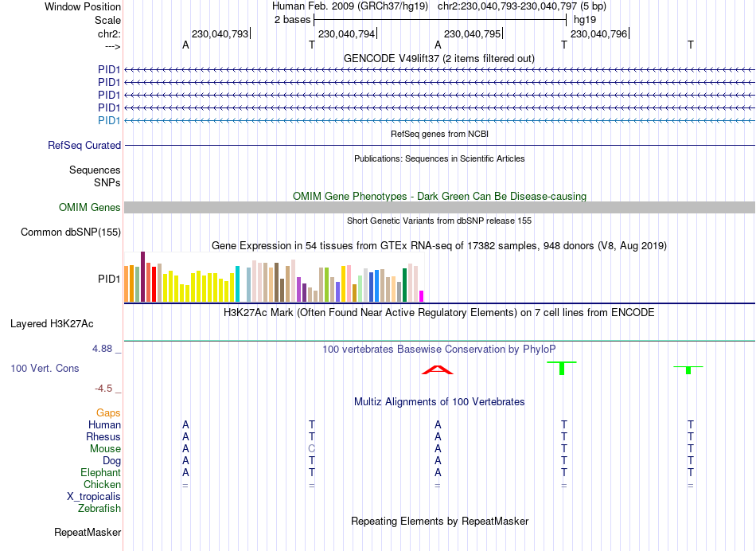Open 100 vertebrates Basewise Conservation by PhyloP
756x551 pixels.
click(439, 350)
